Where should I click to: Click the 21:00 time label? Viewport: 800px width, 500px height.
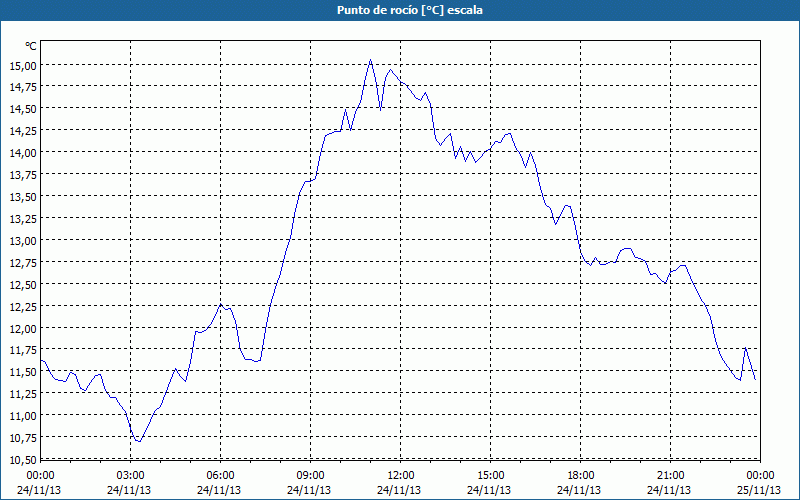tap(670, 476)
